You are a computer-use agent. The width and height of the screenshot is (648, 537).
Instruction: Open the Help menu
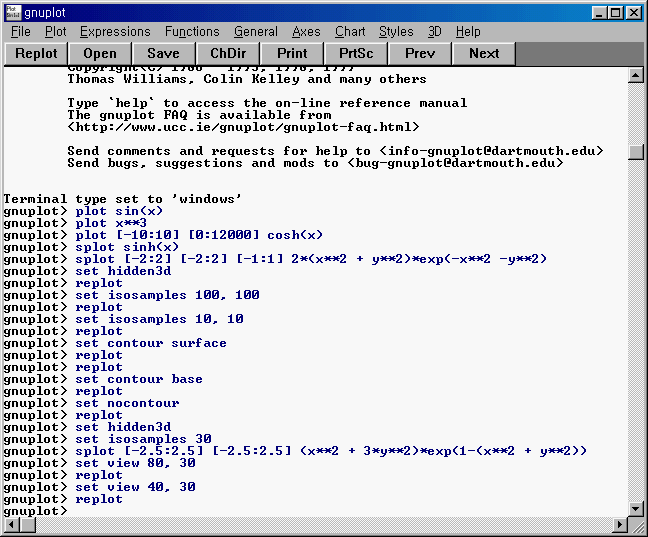coord(468,32)
